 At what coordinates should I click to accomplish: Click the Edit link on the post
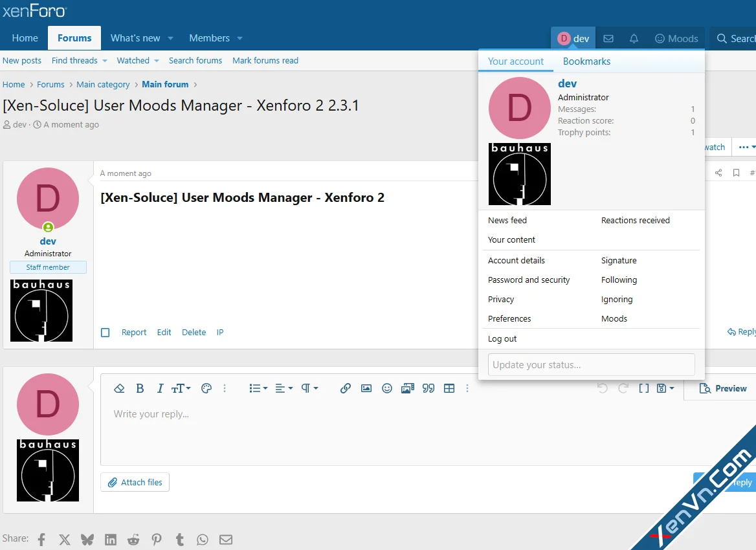point(164,333)
